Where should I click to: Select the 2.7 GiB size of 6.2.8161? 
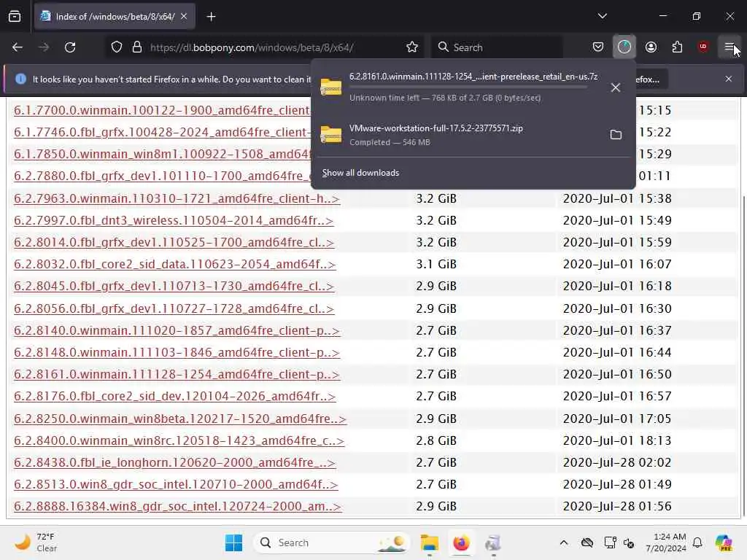[436, 374]
